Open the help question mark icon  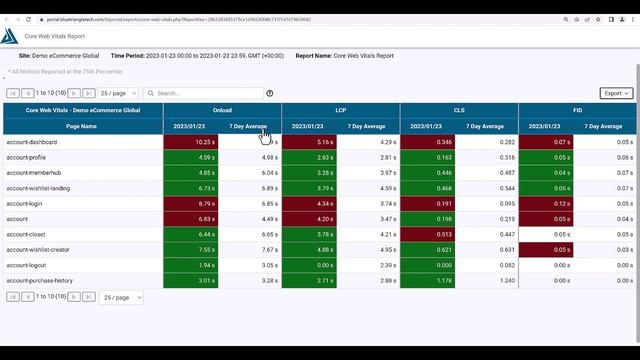(x=269, y=93)
